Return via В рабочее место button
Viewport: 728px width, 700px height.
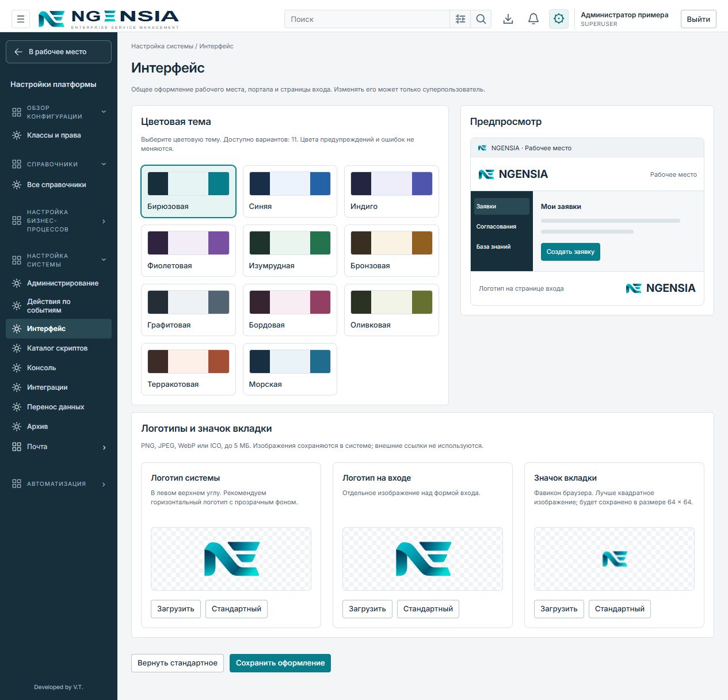pos(59,52)
